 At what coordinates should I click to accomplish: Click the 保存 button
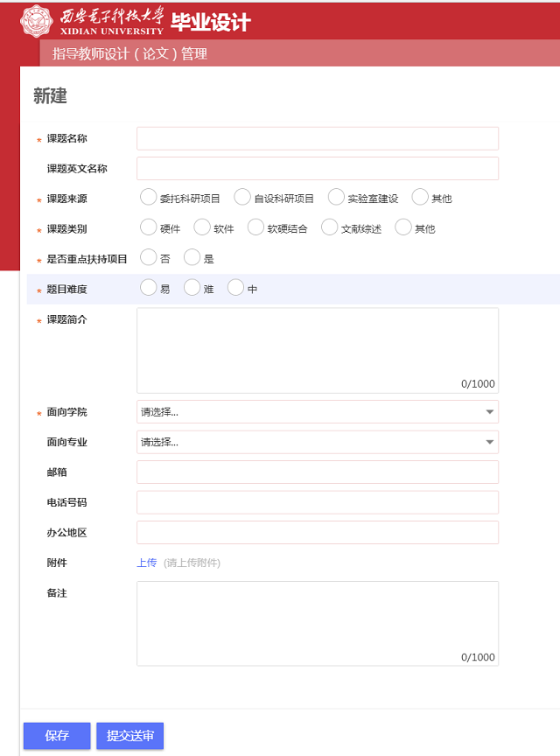pyautogui.click(x=57, y=736)
